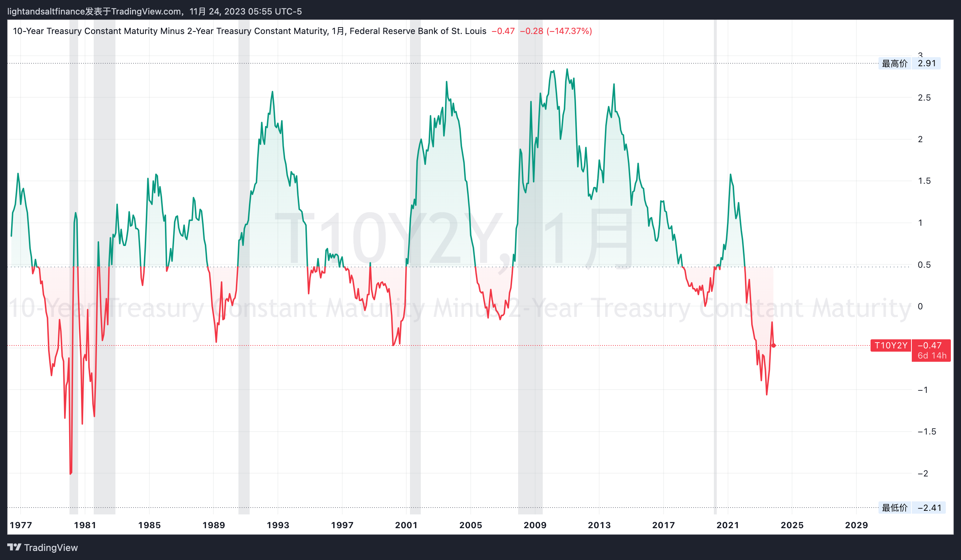Click the 2021 label on time axis

(728, 525)
